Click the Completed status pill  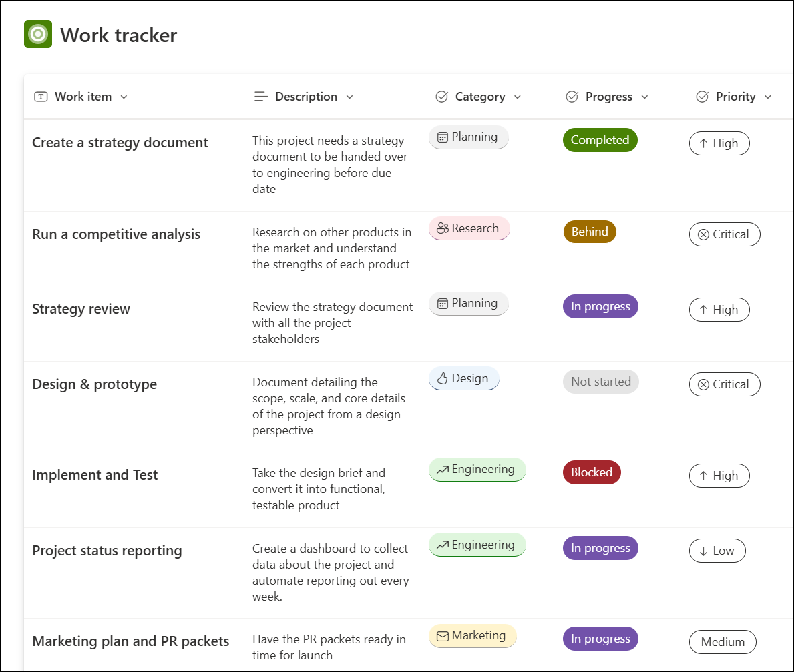600,140
